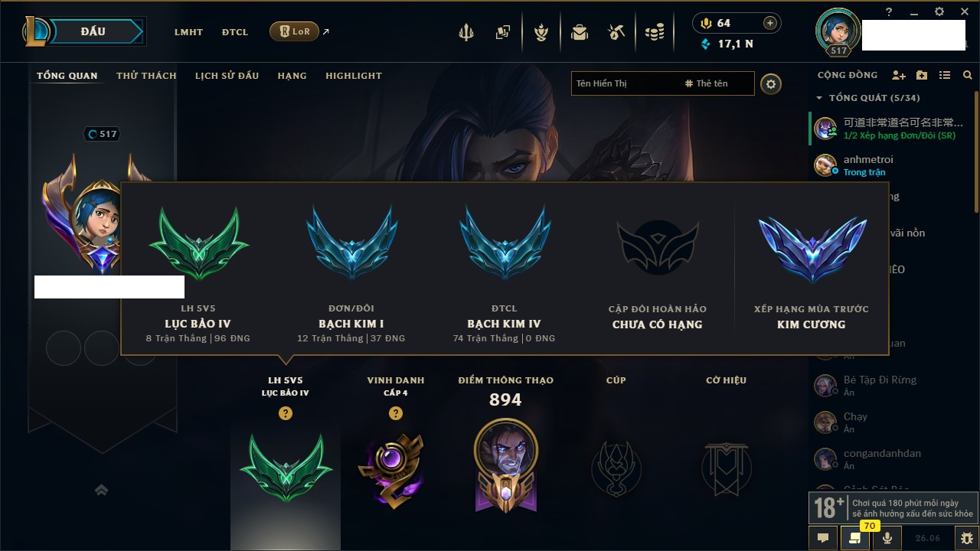The height and width of the screenshot is (551, 980).
Task: Expand the profile banner chevron arrow
Action: (x=101, y=490)
